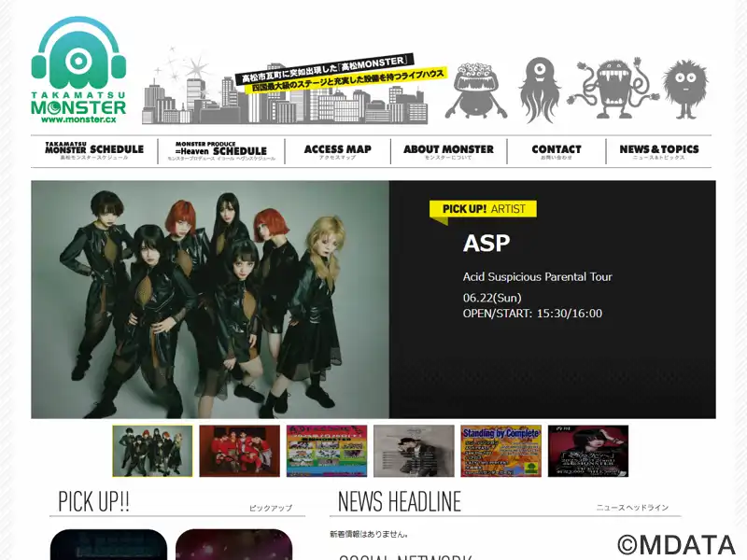Click the ピックアップ subtitle text
This screenshot has height=560, width=747.
tap(271, 508)
